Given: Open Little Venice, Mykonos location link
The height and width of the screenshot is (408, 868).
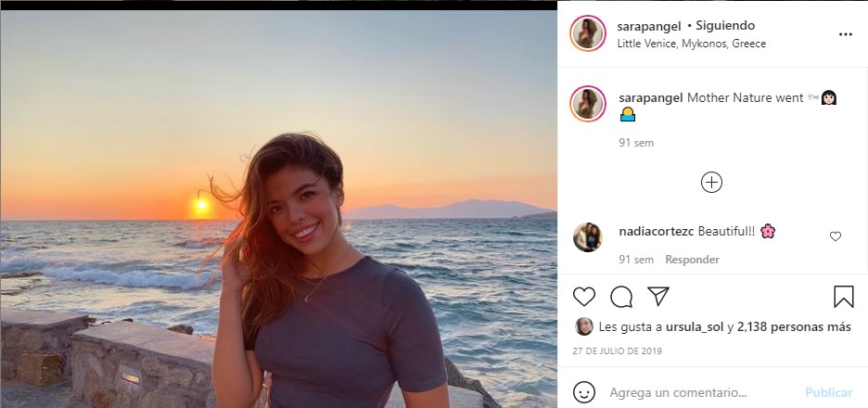Looking at the screenshot, I should [691, 44].
